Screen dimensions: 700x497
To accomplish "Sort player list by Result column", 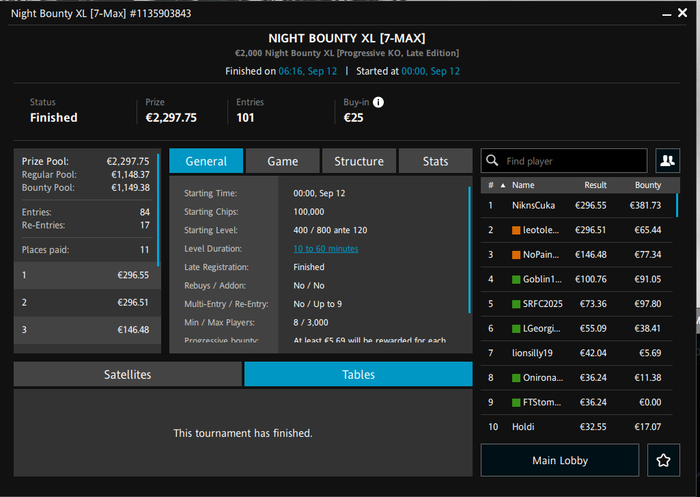I will click(595, 185).
